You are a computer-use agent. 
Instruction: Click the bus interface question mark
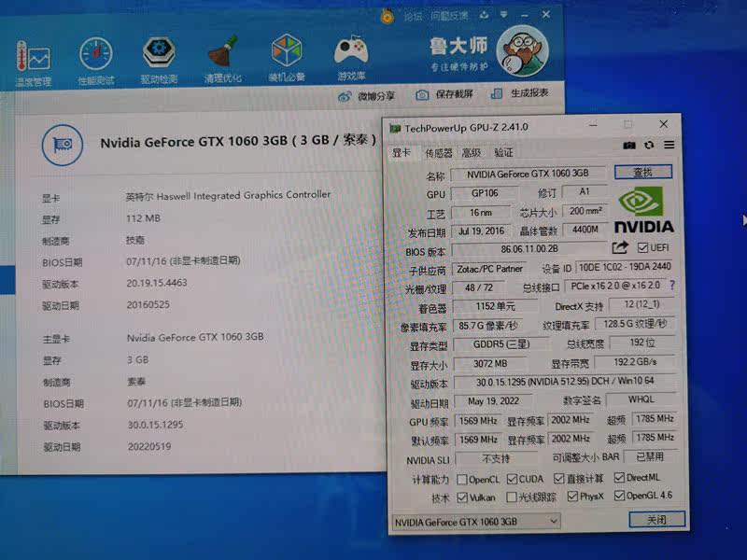672,285
